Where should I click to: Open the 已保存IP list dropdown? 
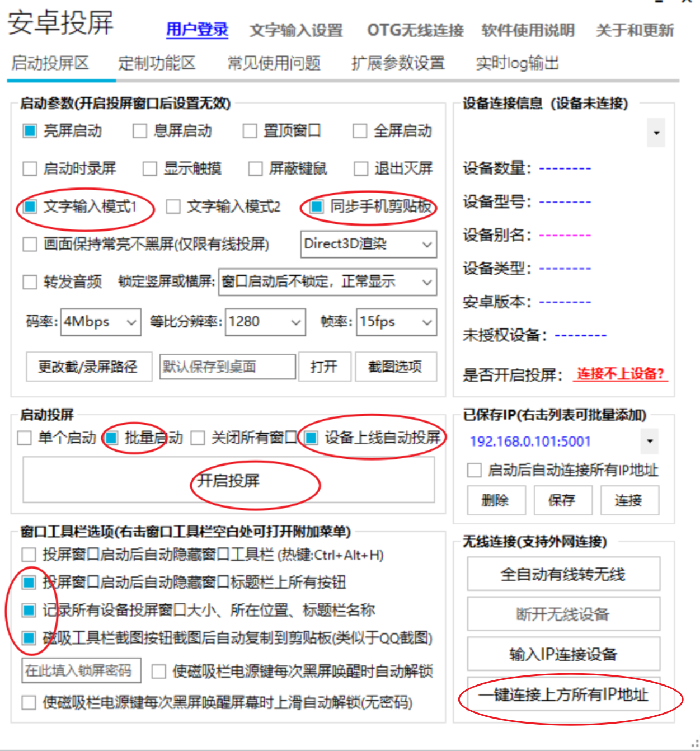click(650, 442)
